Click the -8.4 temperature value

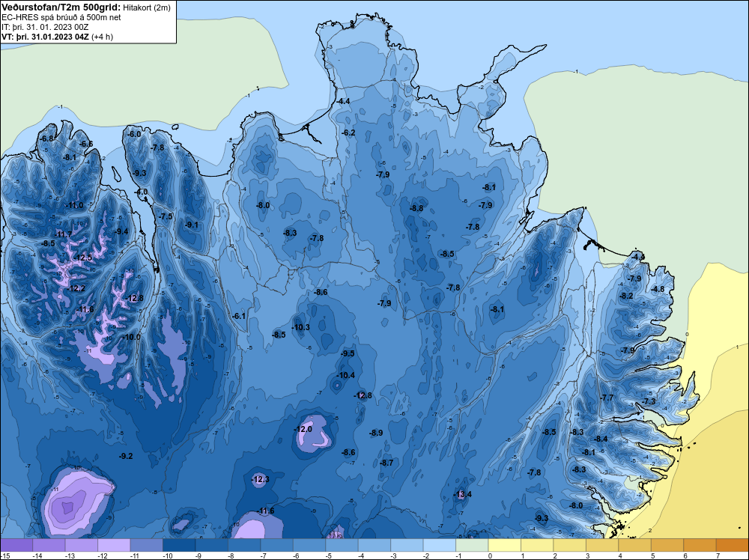[601, 439]
